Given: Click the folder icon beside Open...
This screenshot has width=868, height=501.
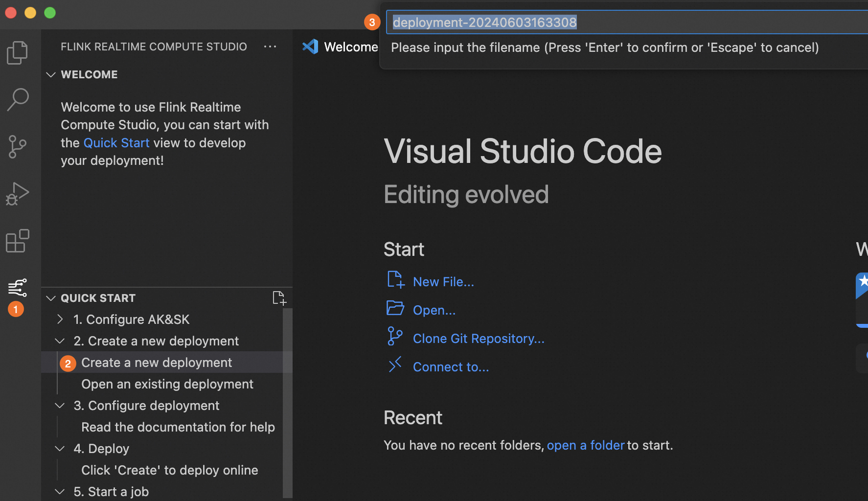Looking at the screenshot, I should tap(395, 308).
